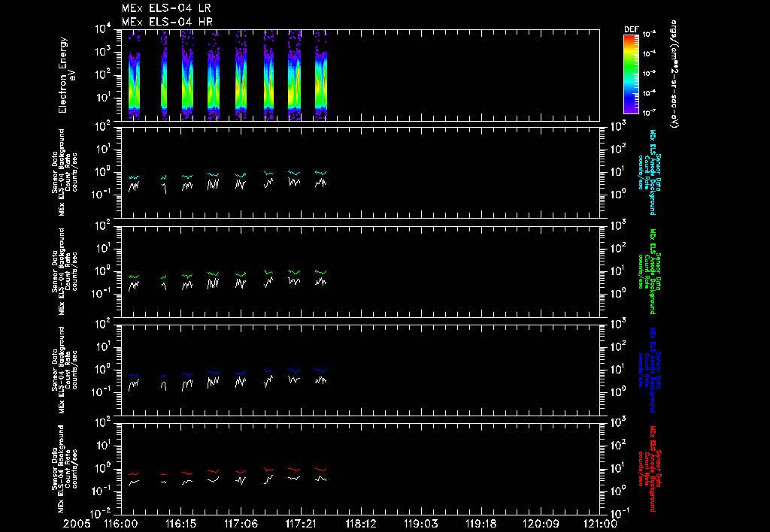Click the 'DEF' label above the color bar

pyautogui.click(x=631, y=29)
